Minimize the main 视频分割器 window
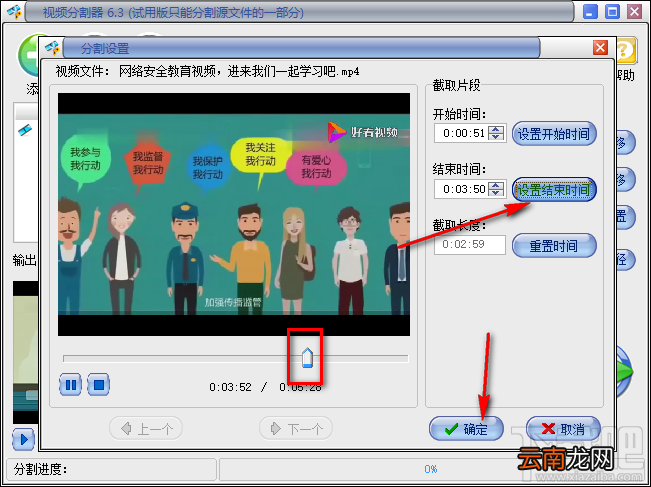 (590, 11)
